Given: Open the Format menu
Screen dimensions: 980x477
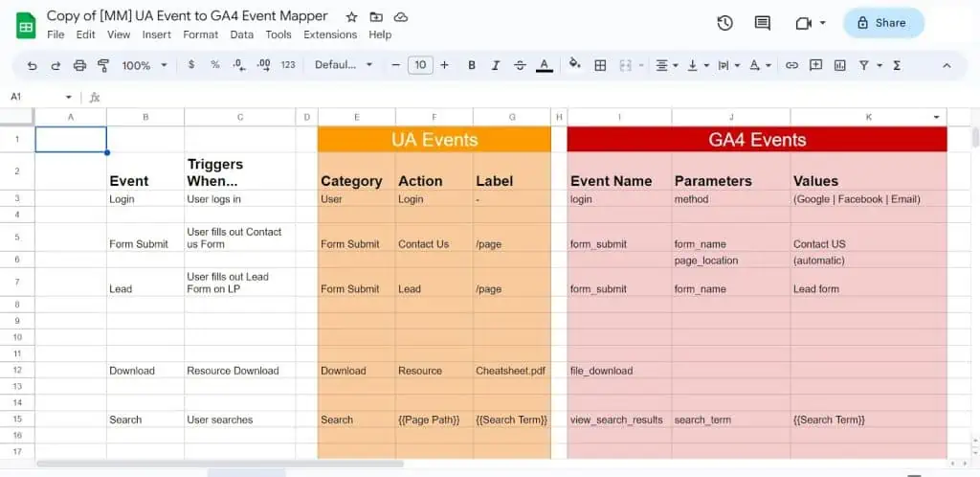Looking at the screenshot, I should tap(201, 35).
